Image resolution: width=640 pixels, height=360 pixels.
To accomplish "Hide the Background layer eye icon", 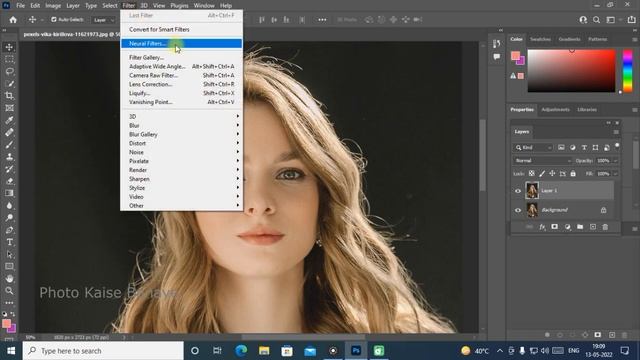I will pos(518,210).
